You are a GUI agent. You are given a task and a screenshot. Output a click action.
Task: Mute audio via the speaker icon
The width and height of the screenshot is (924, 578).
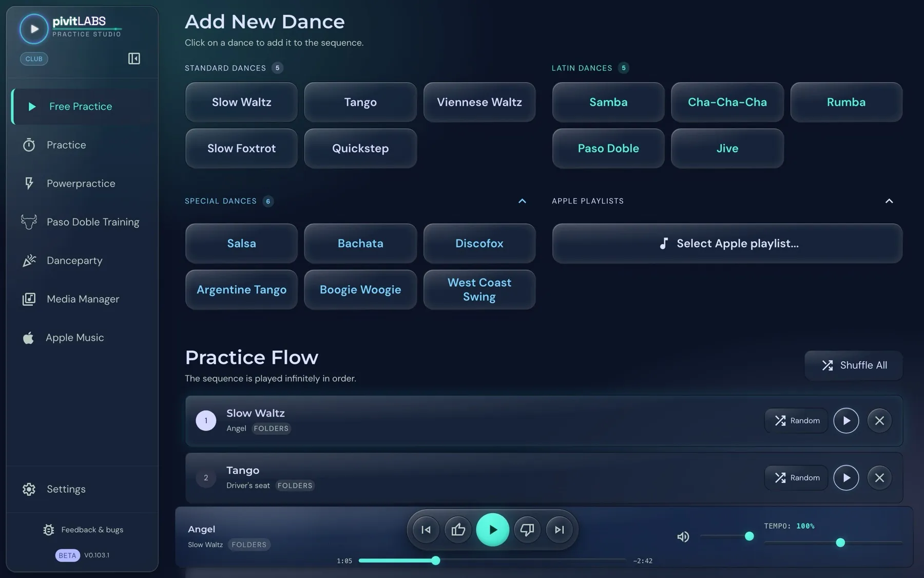click(683, 537)
